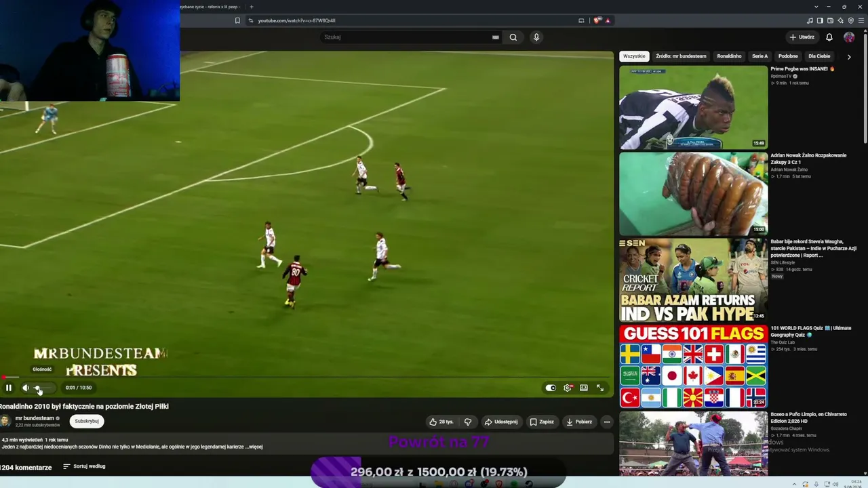Open the YouTube account avatar menu
The width and height of the screenshot is (868, 488).
tap(849, 37)
